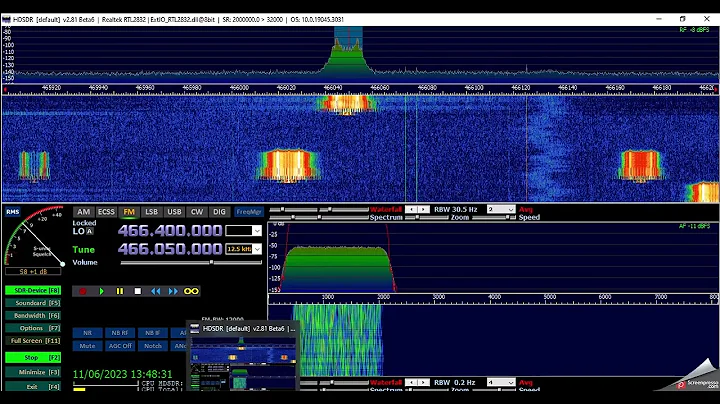Open Soundcard [F5] settings
Viewport: 720px width, 404px height.
tap(33, 303)
